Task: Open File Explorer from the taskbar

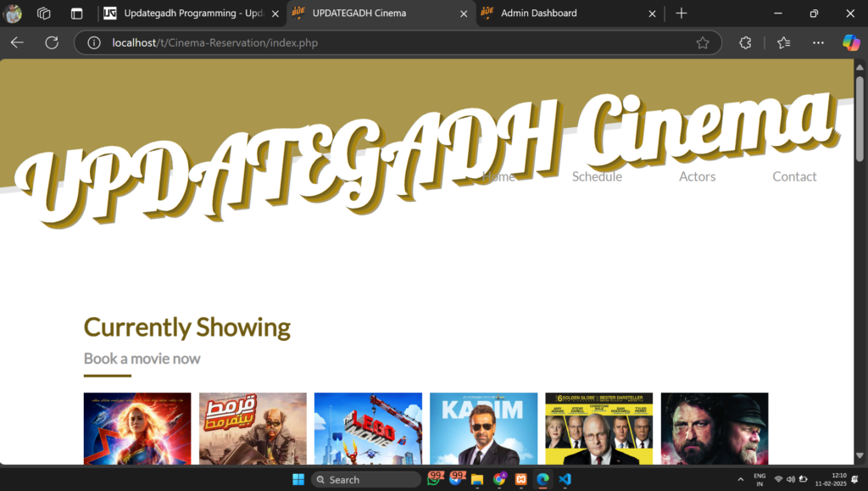Action: click(477, 479)
